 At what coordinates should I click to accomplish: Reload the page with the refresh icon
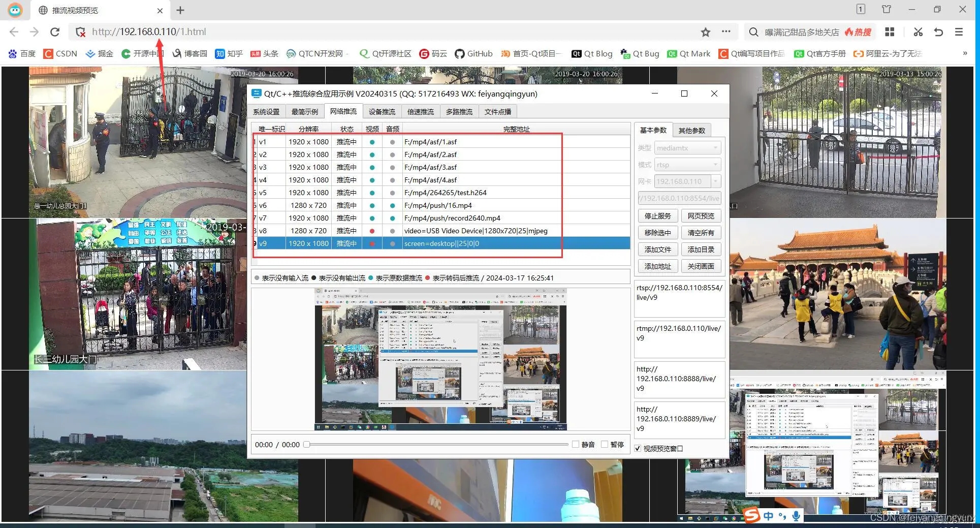click(x=55, y=32)
